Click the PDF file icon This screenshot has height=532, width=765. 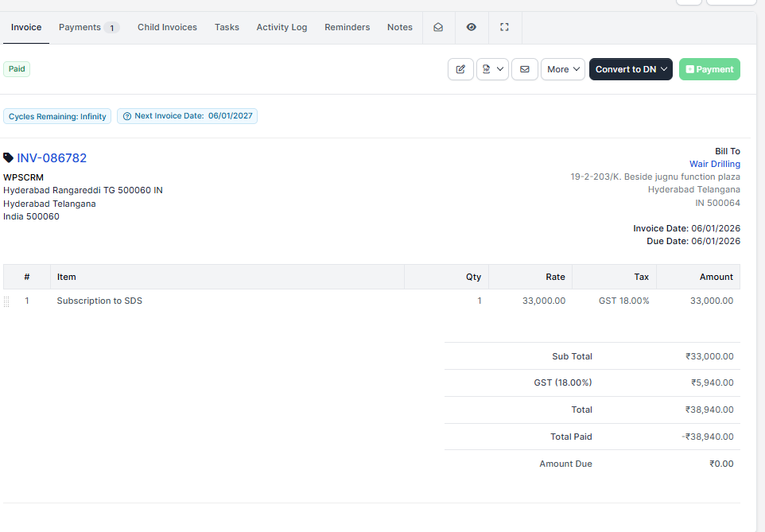point(486,69)
